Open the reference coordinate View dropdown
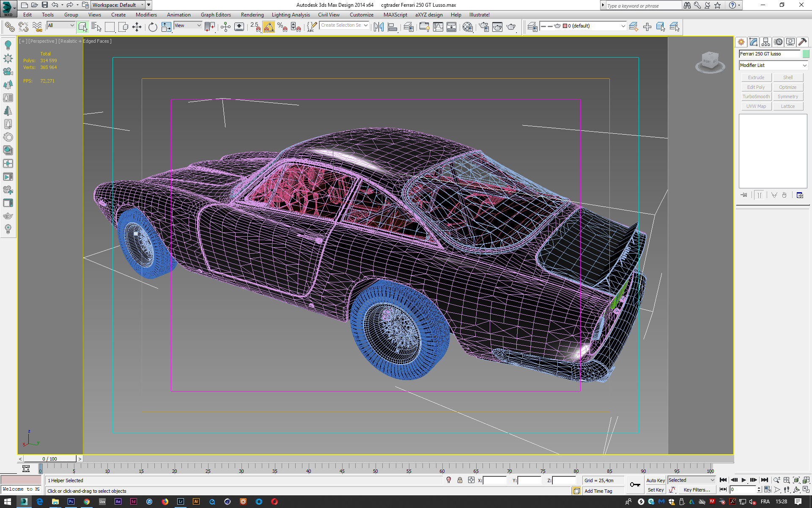812x508 pixels. [188, 25]
